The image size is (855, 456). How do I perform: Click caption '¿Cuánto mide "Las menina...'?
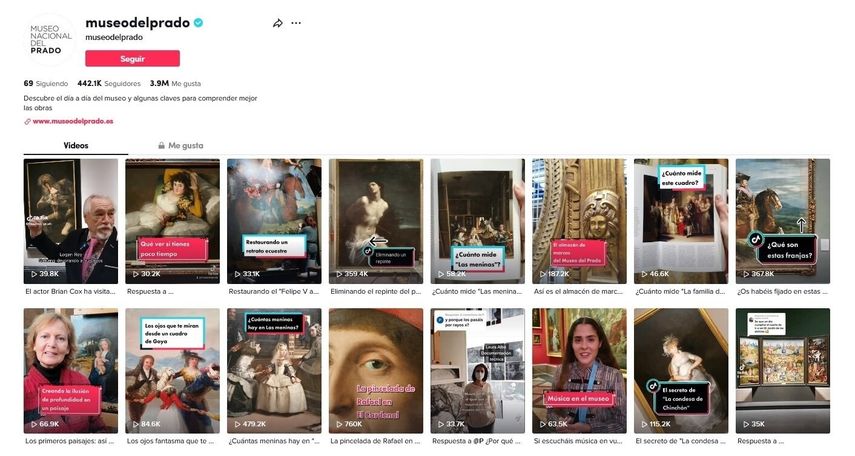click(x=477, y=292)
